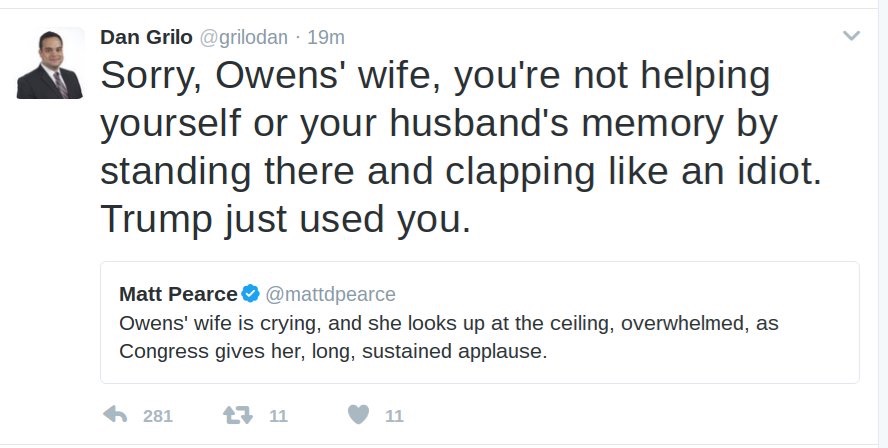Open the tweet via the 19m timestamp
Screen dimensions: 888x448
326,37
